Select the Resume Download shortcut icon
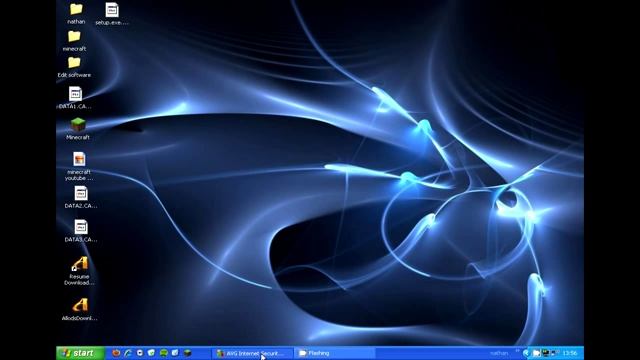 [x=80, y=264]
